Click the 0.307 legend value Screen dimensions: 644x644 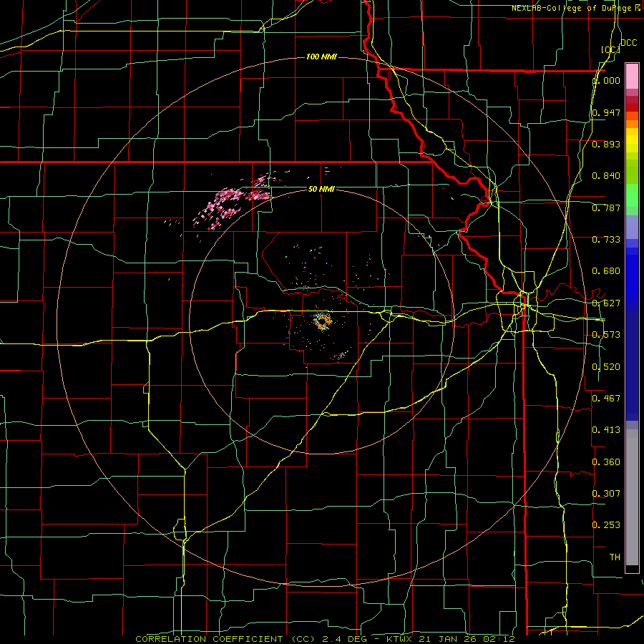pos(606,493)
